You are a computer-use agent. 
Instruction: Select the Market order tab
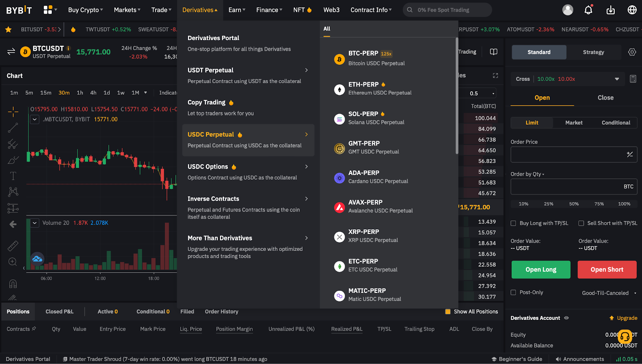[x=574, y=123]
